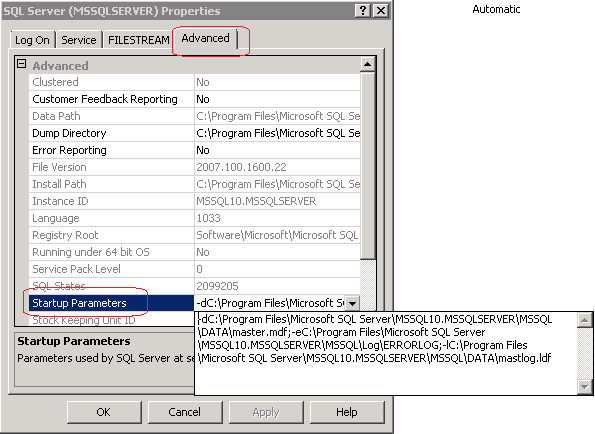
Task: Close the SQL Server Properties dialog
Action: 380,11
